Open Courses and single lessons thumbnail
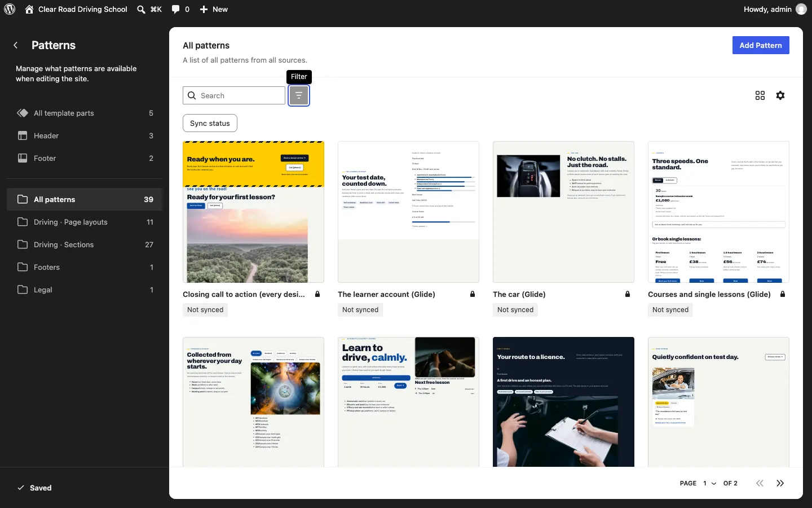Screen dimensions: 812x508 [718, 212]
